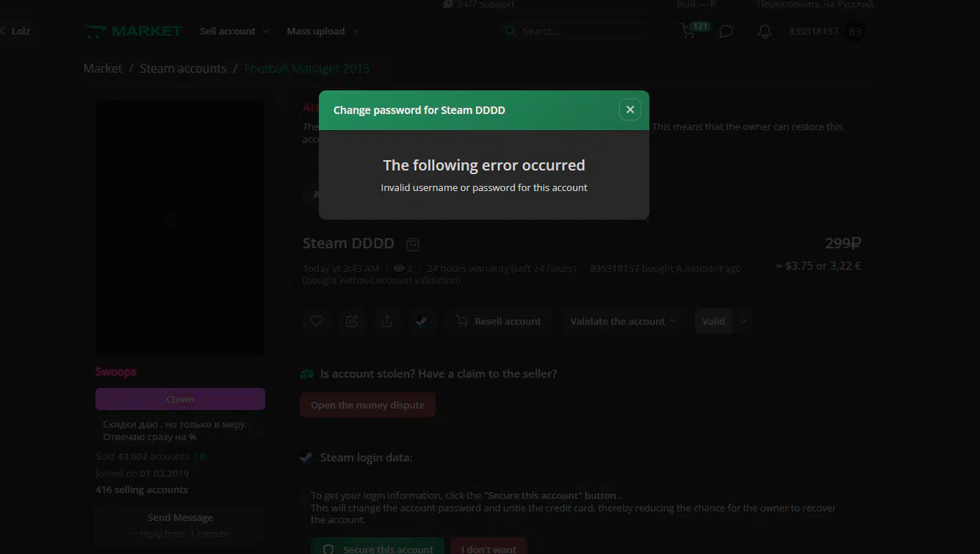Open the chat conversations icon in header
This screenshot has width=980, height=554.
(x=726, y=32)
